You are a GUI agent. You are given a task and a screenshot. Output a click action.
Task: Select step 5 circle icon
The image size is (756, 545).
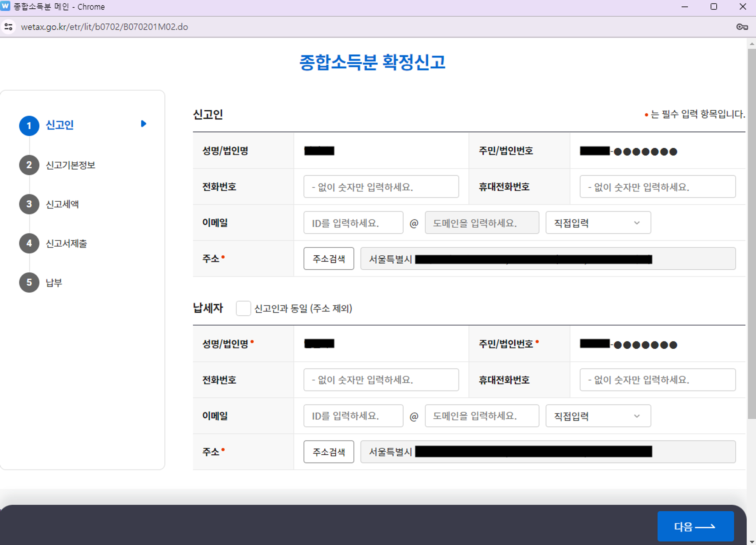click(x=29, y=283)
